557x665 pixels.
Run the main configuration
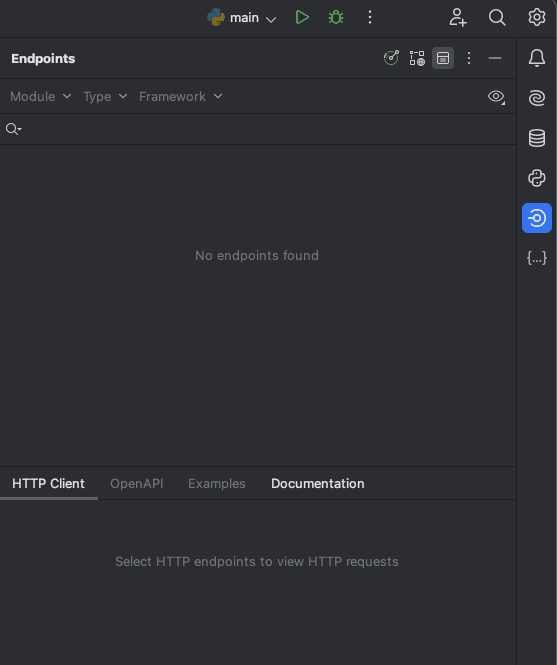pyautogui.click(x=302, y=17)
